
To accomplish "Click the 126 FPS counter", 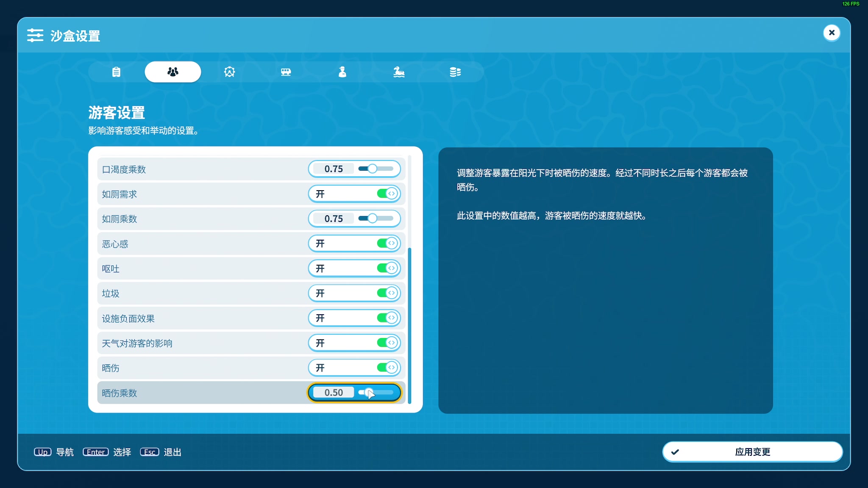I will (851, 4).
